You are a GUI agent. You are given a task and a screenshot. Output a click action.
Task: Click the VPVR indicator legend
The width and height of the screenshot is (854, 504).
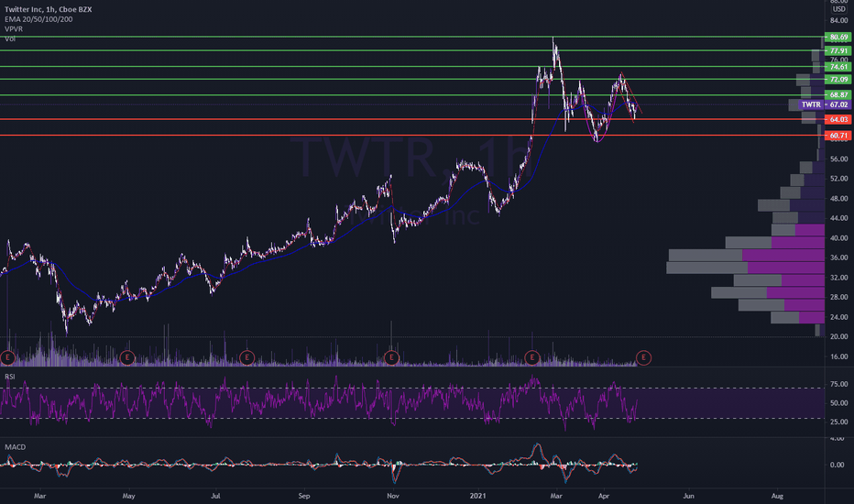14,29
